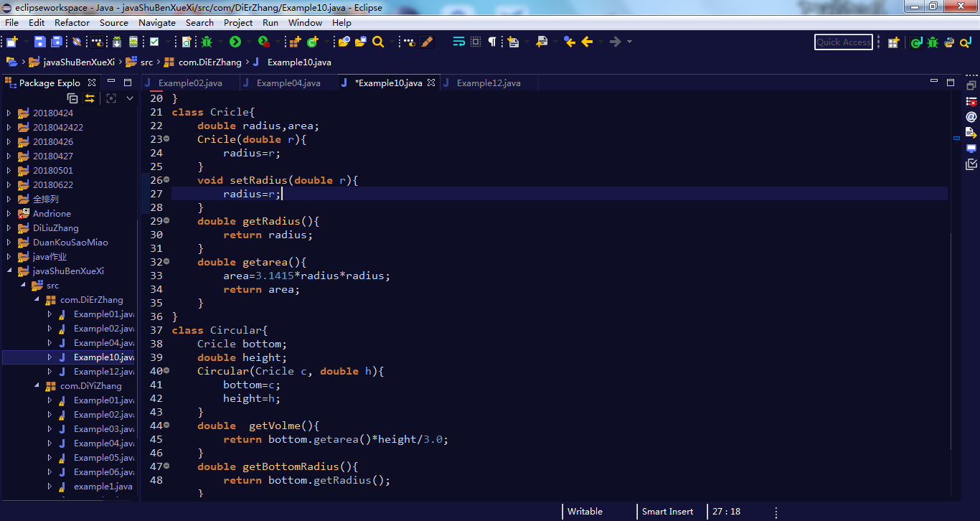Collapse fold marker at line 44
Image resolution: width=980 pixels, height=521 pixels.
tap(166, 425)
